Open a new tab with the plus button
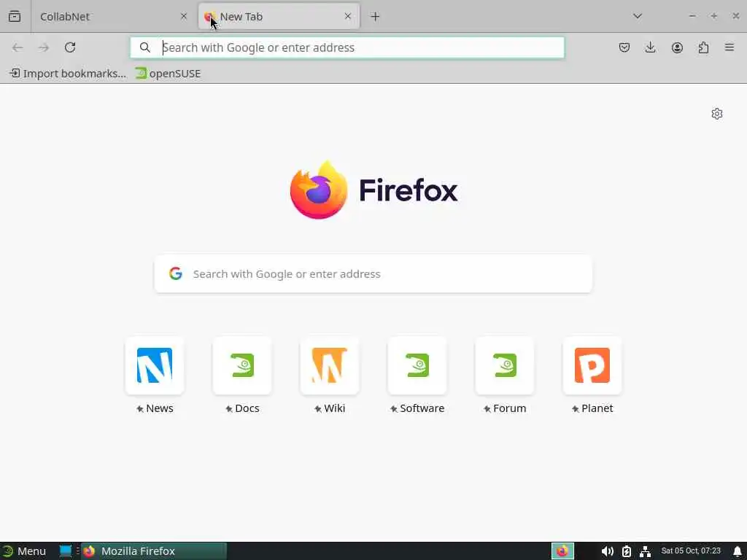Screen dimensions: 747x560 pyautogui.click(x=376, y=17)
